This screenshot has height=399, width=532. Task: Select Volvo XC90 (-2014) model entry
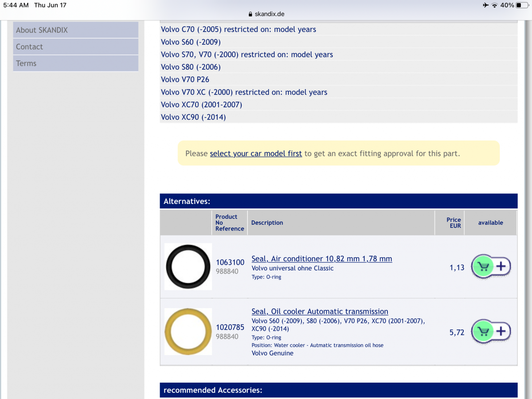[193, 117]
